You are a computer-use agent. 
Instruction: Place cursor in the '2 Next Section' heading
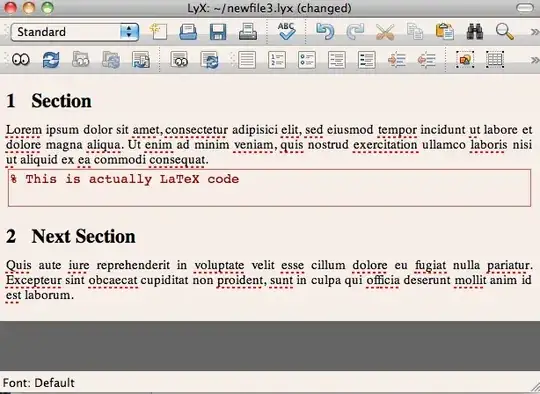point(71,236)
